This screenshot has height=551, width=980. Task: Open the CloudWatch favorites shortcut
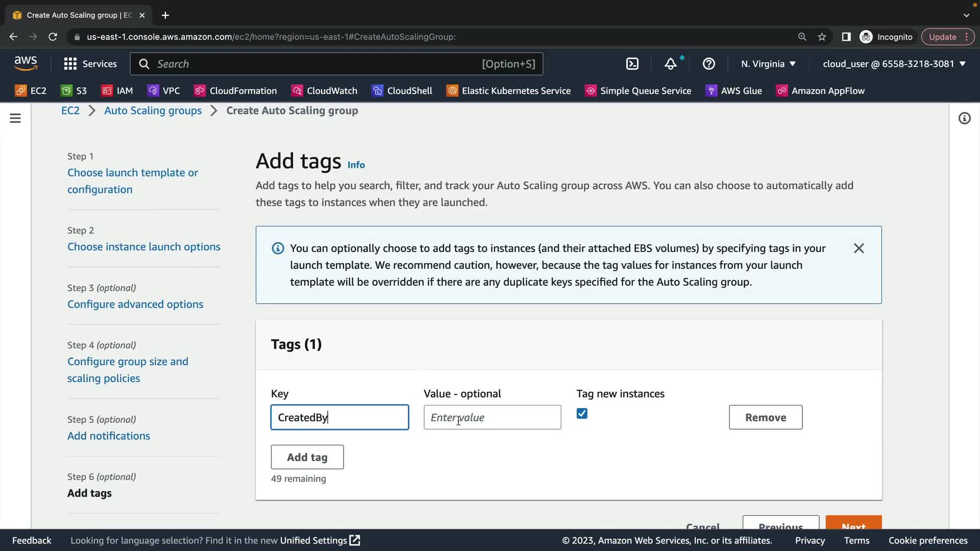point(324,91)
